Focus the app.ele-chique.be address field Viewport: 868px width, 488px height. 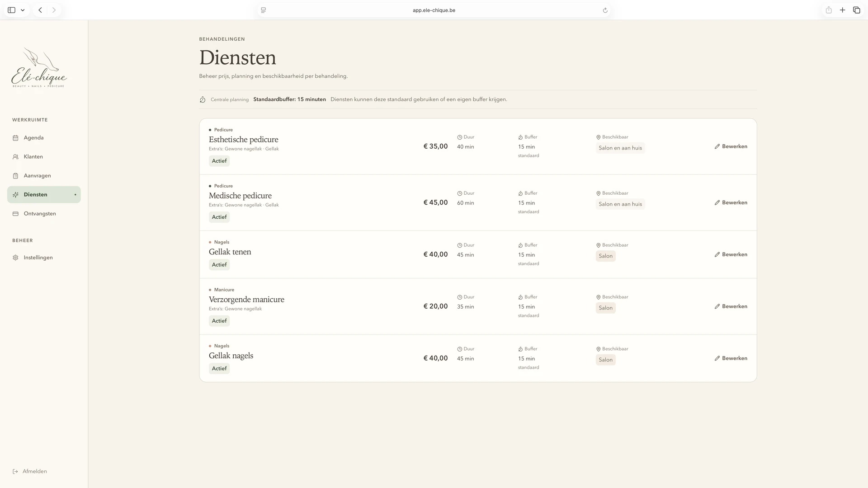point(434,10)
